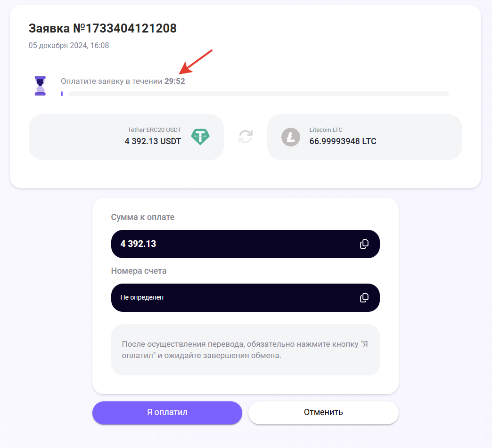This screenshot has height=448, width=492.
Task: Click the 29:52 countdown timer text
Action: click(x=174, y=81)
